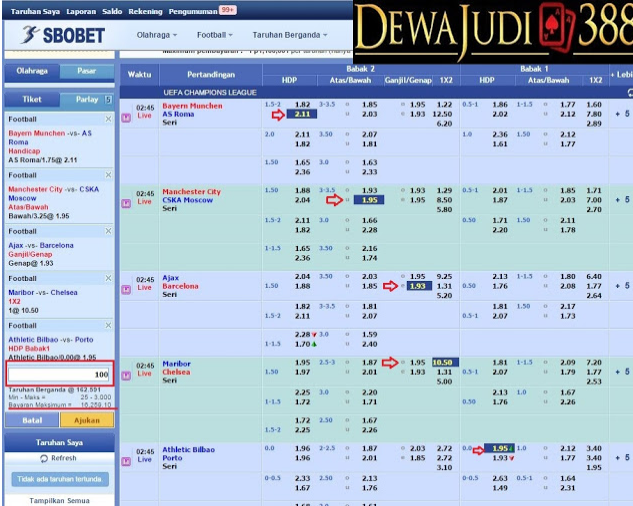Select Ajax Barcelona even odds 1.93
This screenshot has width=633, height=506.
click(x=419, y=286)
